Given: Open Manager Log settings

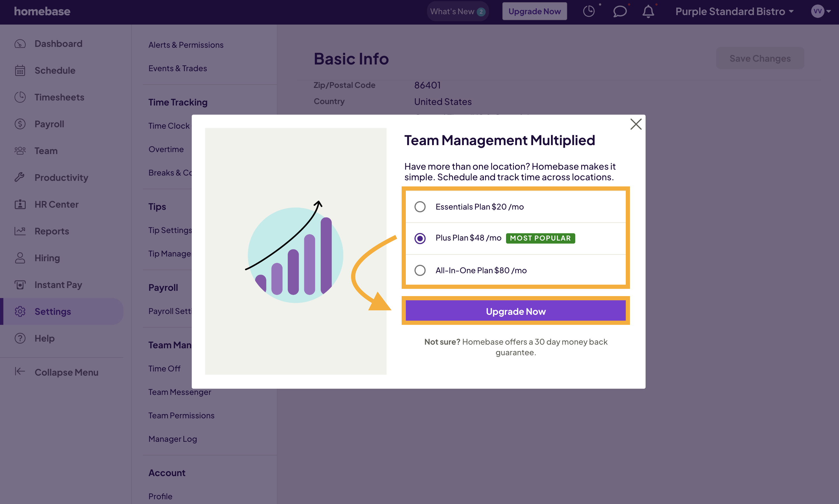Looking at the screenshot, I should (172, 439).
